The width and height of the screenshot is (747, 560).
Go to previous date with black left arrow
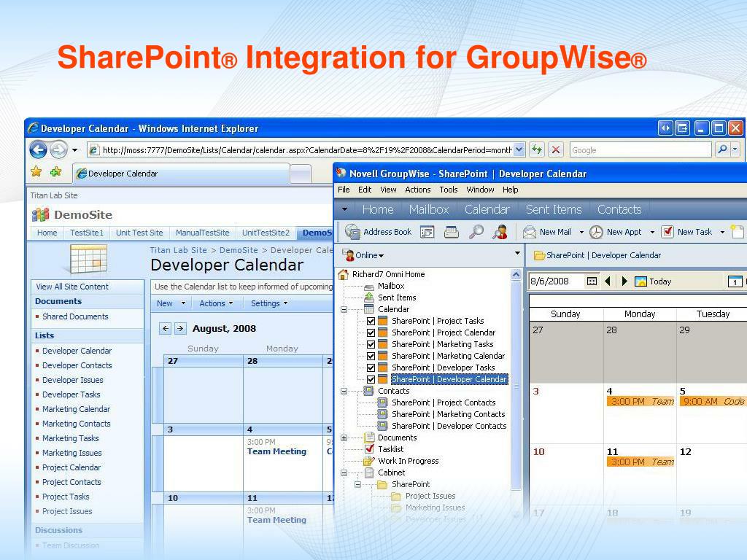click(x=608, y=281)
